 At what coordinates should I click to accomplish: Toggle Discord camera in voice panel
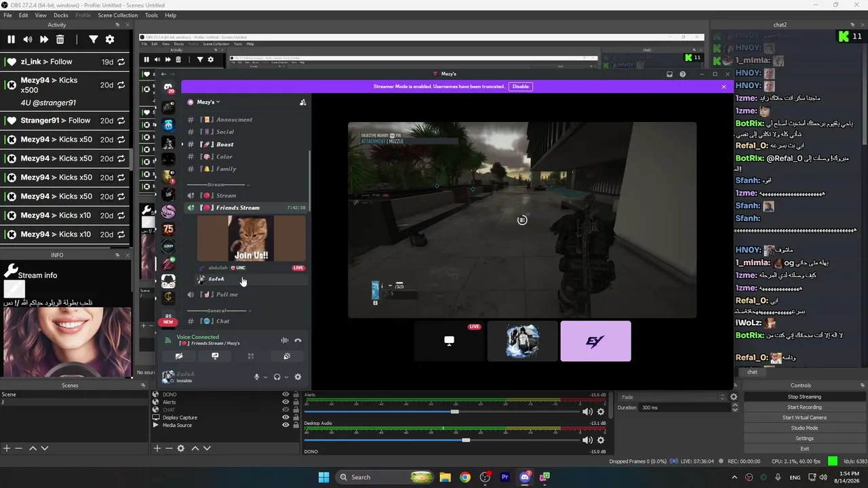[x=179, y=356]
